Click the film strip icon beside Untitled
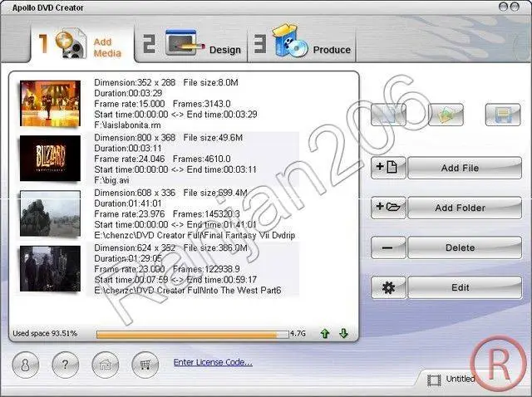This screenshot has width=532, height=397. [x=434, y=380]
